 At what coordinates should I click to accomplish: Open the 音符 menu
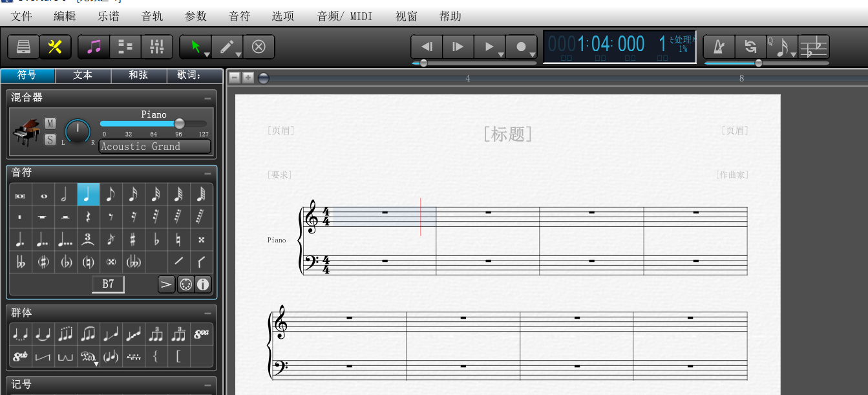click(240, 16)
